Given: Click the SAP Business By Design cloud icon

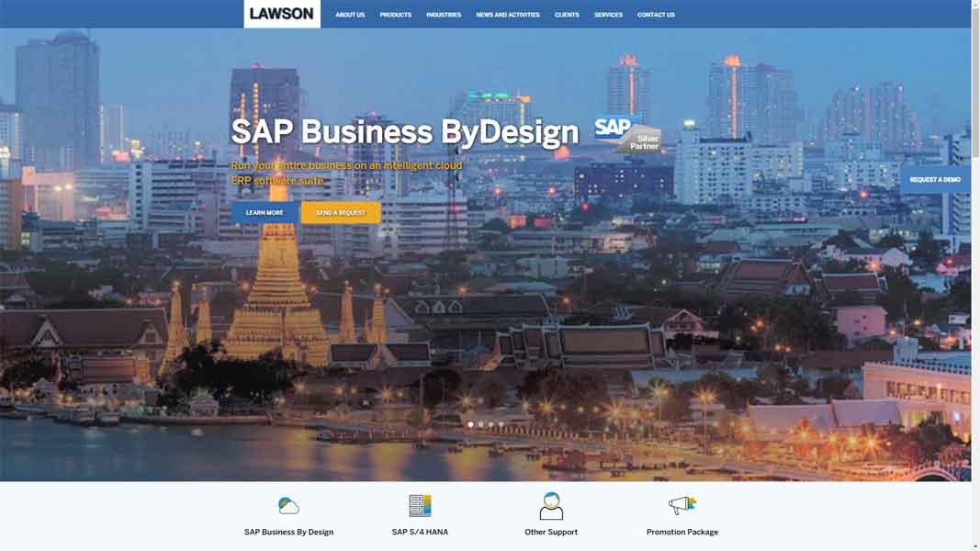Looking at the screenshot, I should pos(288,506).
